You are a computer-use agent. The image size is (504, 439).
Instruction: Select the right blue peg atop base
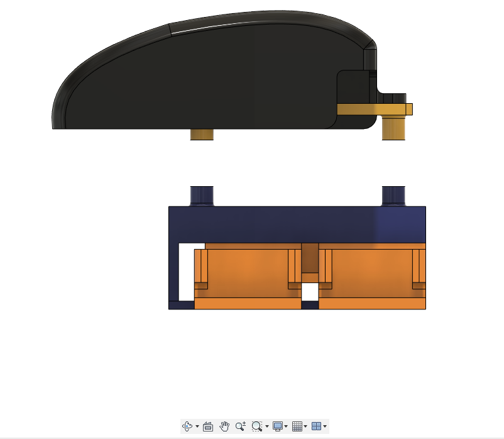click(x=393, y=196)
